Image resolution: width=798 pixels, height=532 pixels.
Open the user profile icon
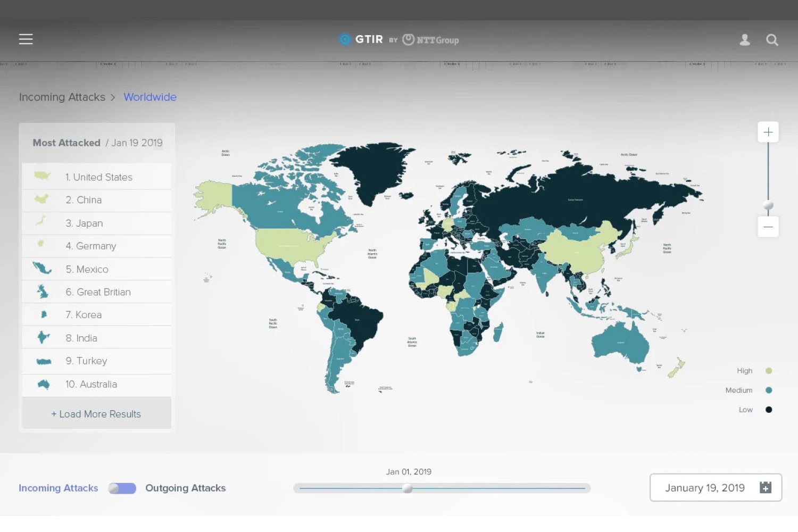point(744,39)
